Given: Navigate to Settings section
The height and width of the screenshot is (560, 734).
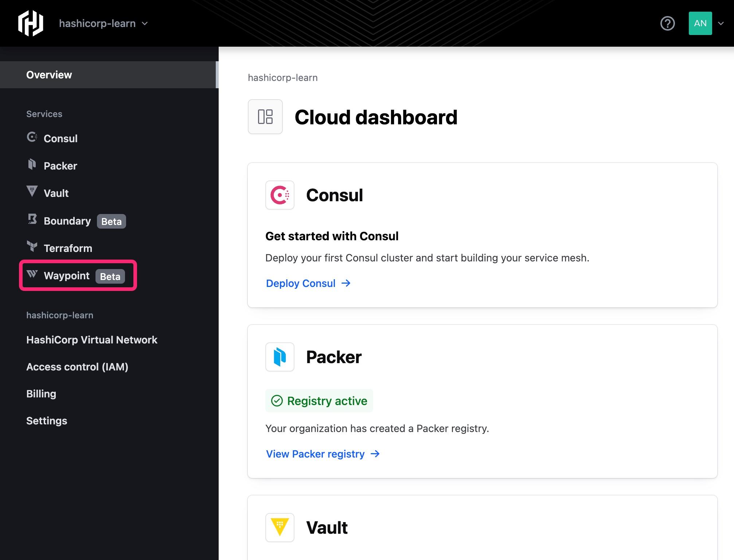Looking at the screenshot, I should click(47, 421).
